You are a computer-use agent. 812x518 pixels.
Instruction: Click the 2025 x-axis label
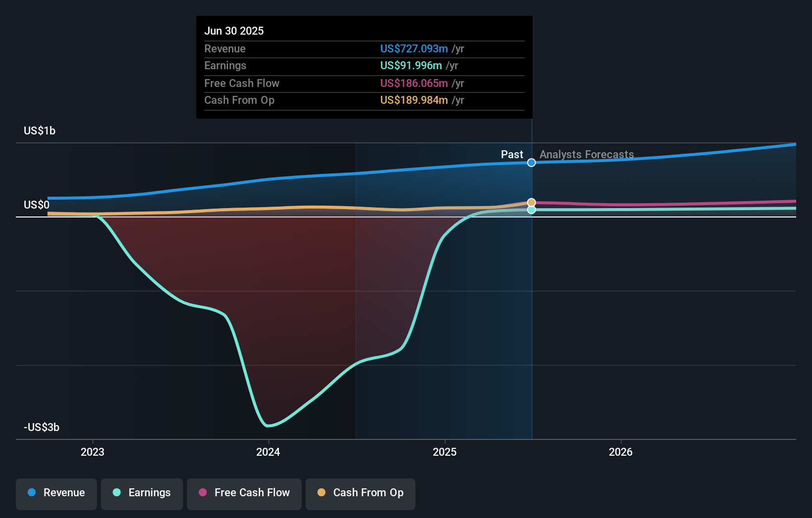[x=445, y=452]
